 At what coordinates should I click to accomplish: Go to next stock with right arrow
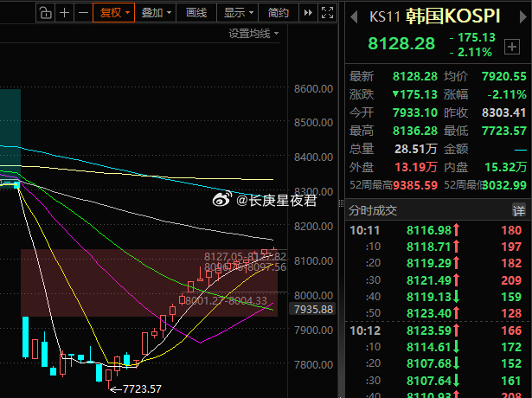pos(522,16)
